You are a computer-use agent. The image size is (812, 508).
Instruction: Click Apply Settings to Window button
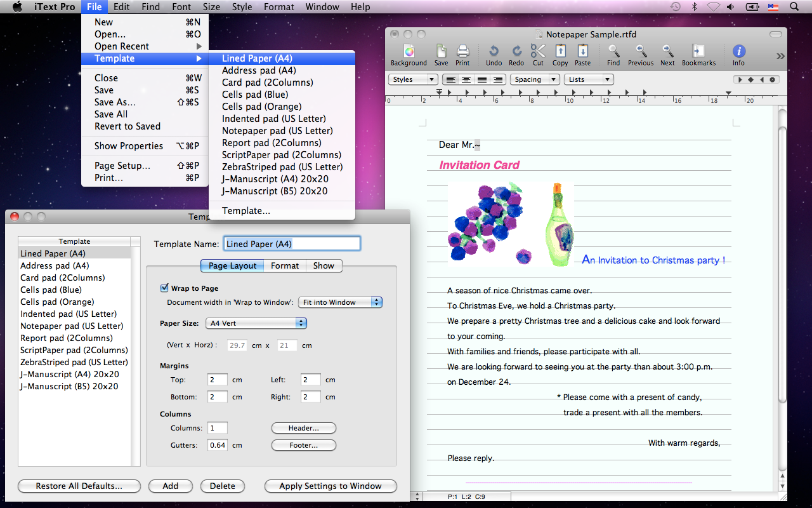[331, 486]
